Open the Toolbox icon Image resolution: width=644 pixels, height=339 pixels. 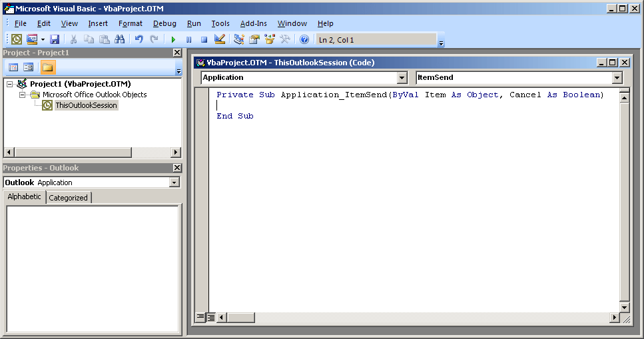[x=284, y=39]
